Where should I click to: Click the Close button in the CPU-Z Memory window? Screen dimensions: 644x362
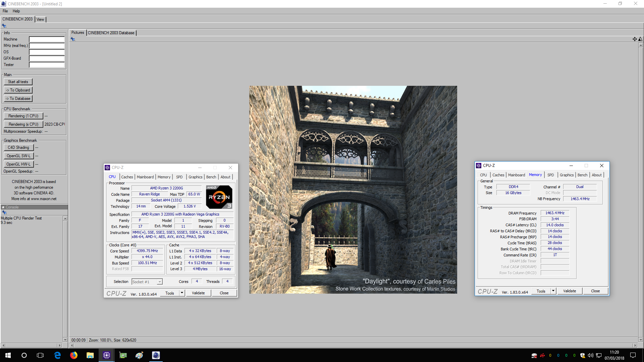click(595, 291)
